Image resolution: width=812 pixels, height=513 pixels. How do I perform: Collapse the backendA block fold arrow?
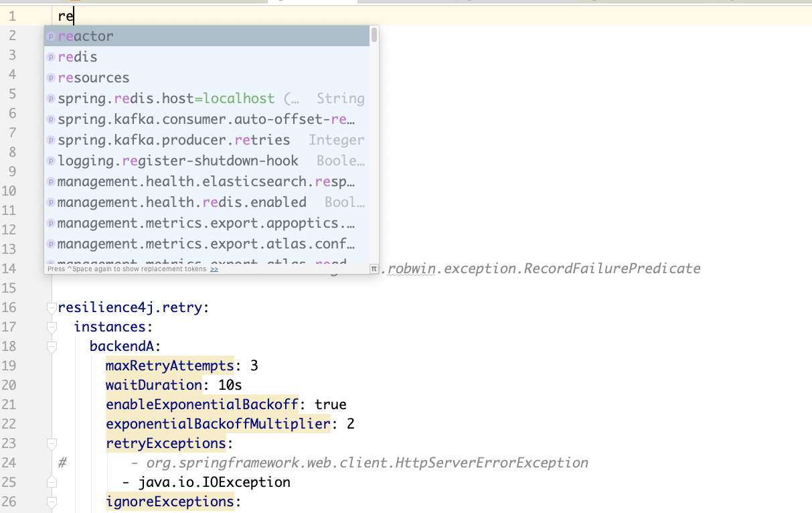[x=52, y=346]
